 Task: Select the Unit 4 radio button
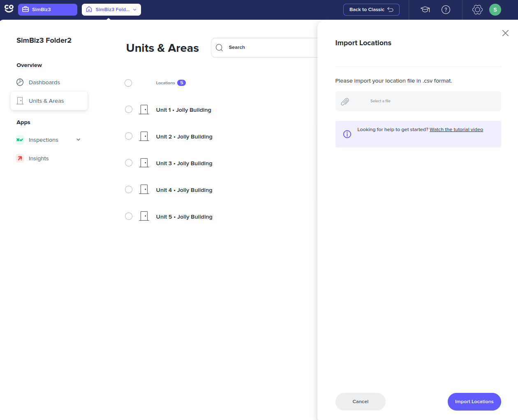click(x=129, y=189)
